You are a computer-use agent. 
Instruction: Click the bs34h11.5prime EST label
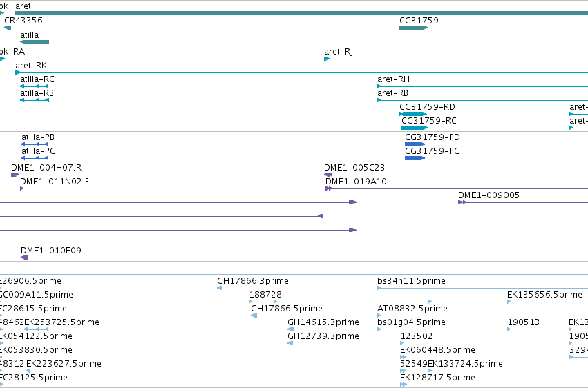411,281
